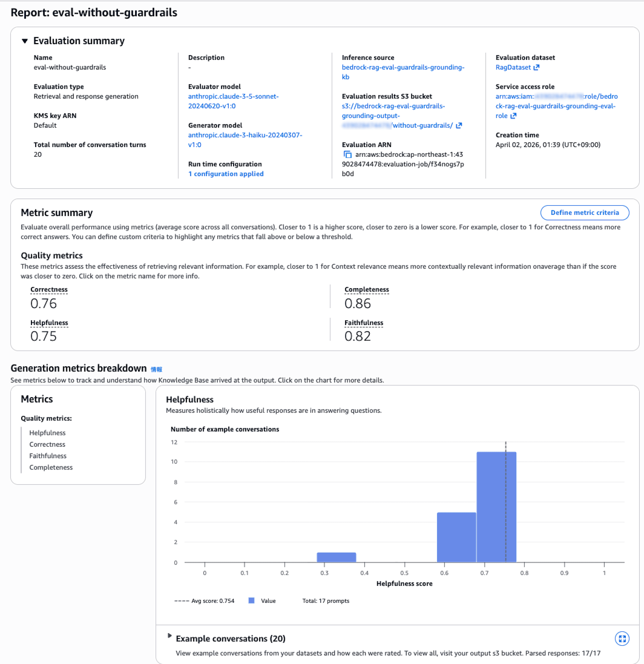Select Completeness in the Metrics list
644x664 pixels.
(x=51, y=467)
